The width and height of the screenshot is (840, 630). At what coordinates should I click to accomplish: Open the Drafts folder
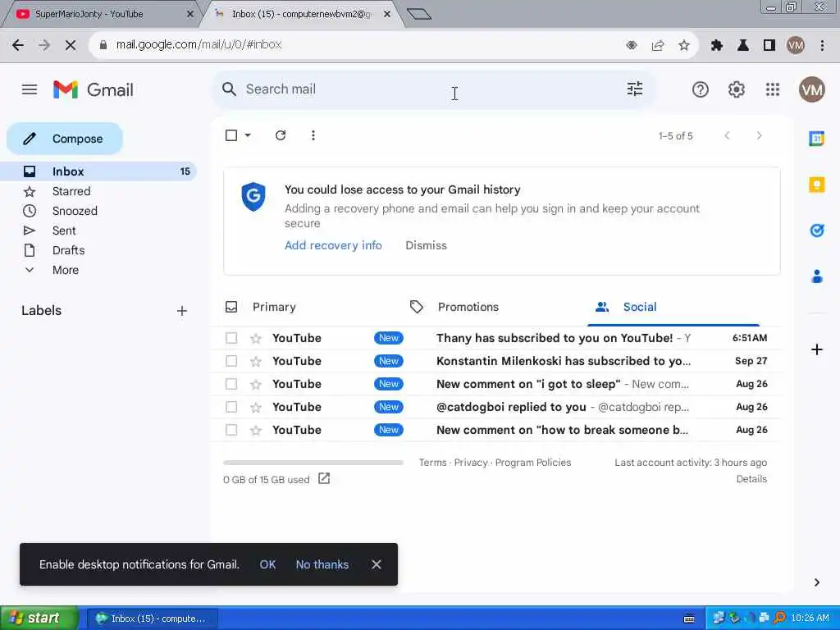[x=69, y=250]
